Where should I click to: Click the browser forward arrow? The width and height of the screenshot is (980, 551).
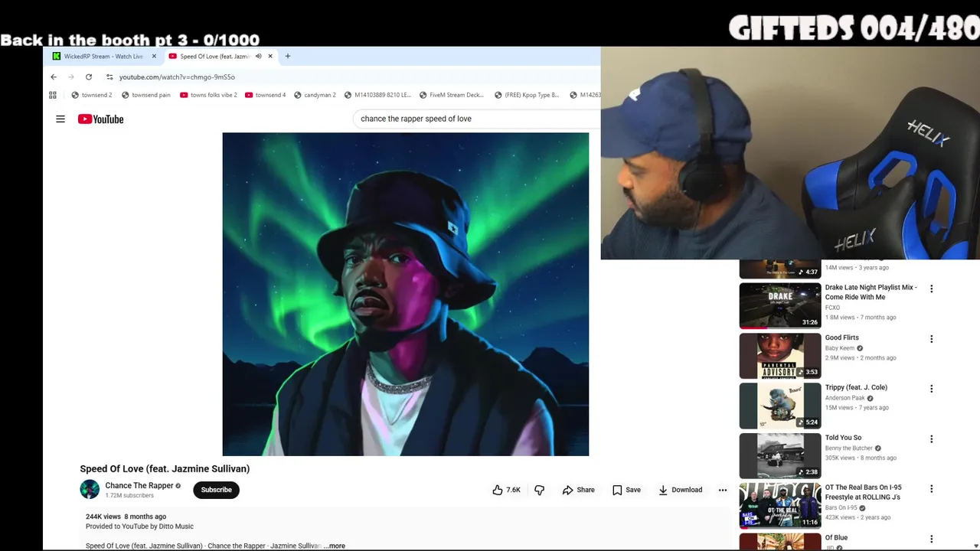coord(71,77)
